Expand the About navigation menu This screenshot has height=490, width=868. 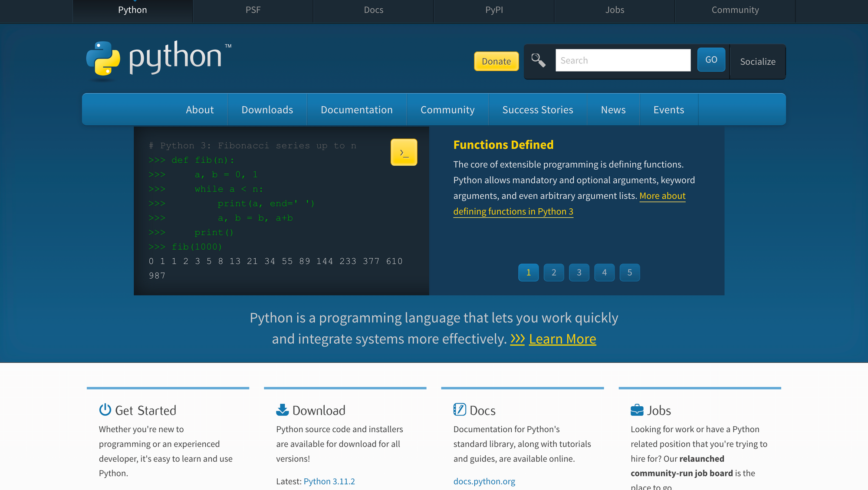pos(200,109)
